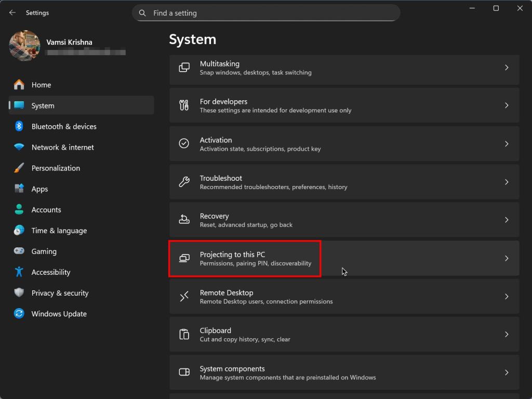Image resolution: width=532 pixels, height=399 pixels.
Task: Open For developers title
Action: [223, 101]
